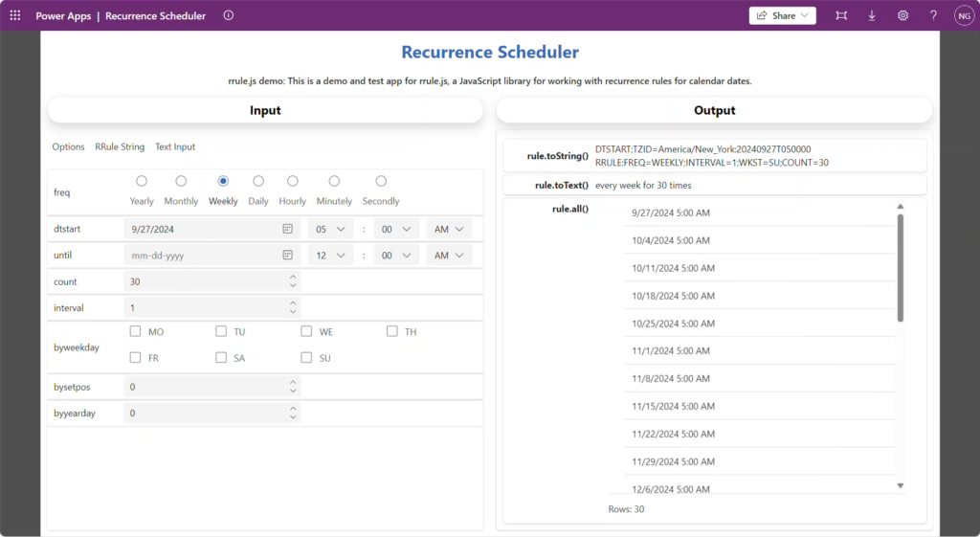Click the 11/29/2024 5:00 AM row
980x537 pixels.
(759, 462)
